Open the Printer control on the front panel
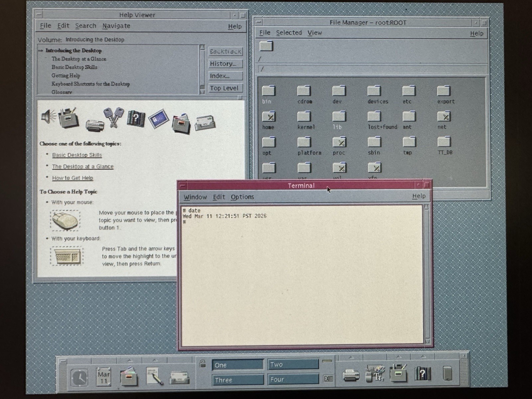 click(x=350, y=375)
